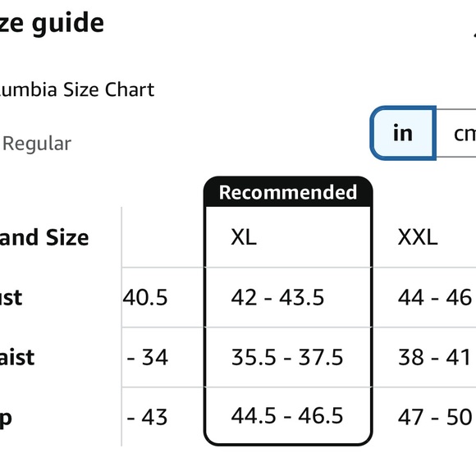Viewport: 476px width, 476px height.
Task: Click the XL hip value 44.5 - 46.5
Action: tap(288, 415)
